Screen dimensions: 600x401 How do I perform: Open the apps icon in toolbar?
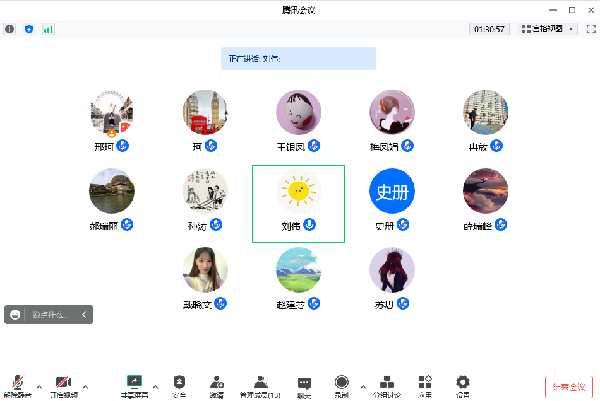(426, 384)
